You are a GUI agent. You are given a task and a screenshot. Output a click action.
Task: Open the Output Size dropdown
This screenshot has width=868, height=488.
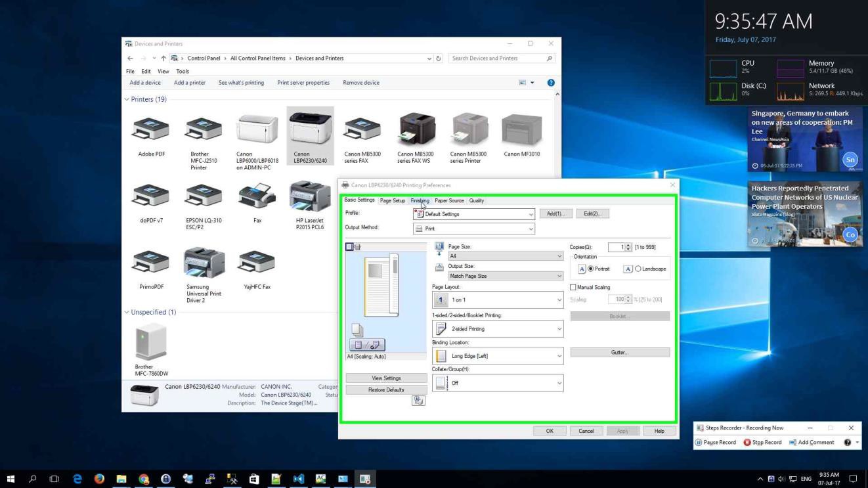505,276
